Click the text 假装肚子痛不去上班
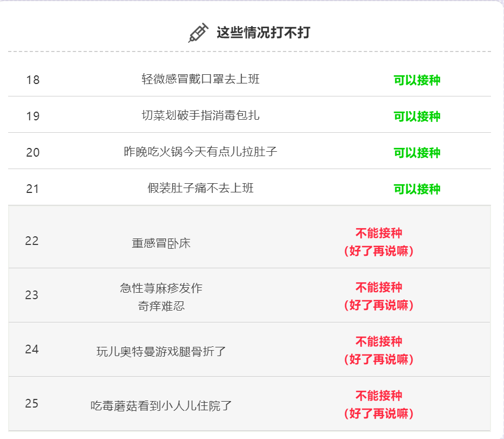The width and height of the screenshot is (504, 439). pyautogui.click(x=201, y=188)
